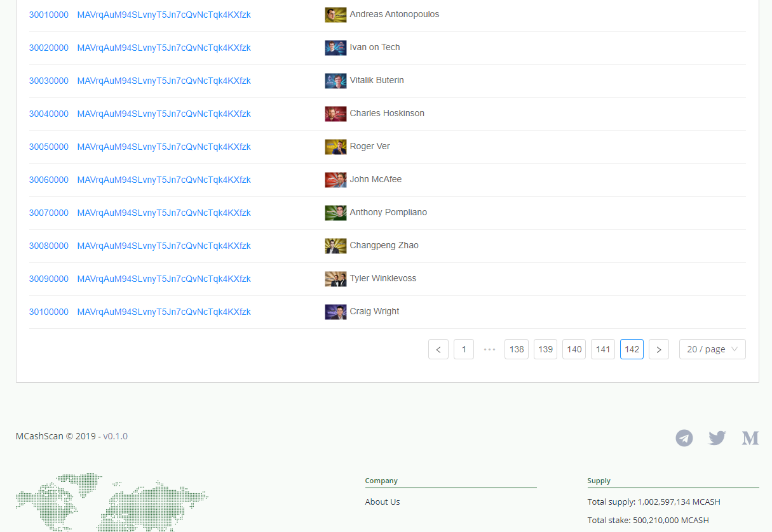Screen dimensions: 772x532
Task: Open address link in row 30010000
Action: 164,15
